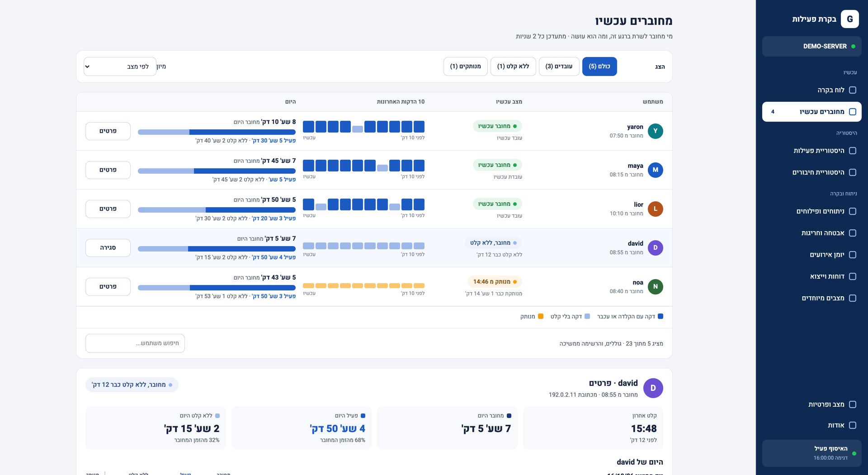The width and height of the screenshot is (868, 475).
Task: Click noa's daily activity progress bar
Action: tap(217, 288)
